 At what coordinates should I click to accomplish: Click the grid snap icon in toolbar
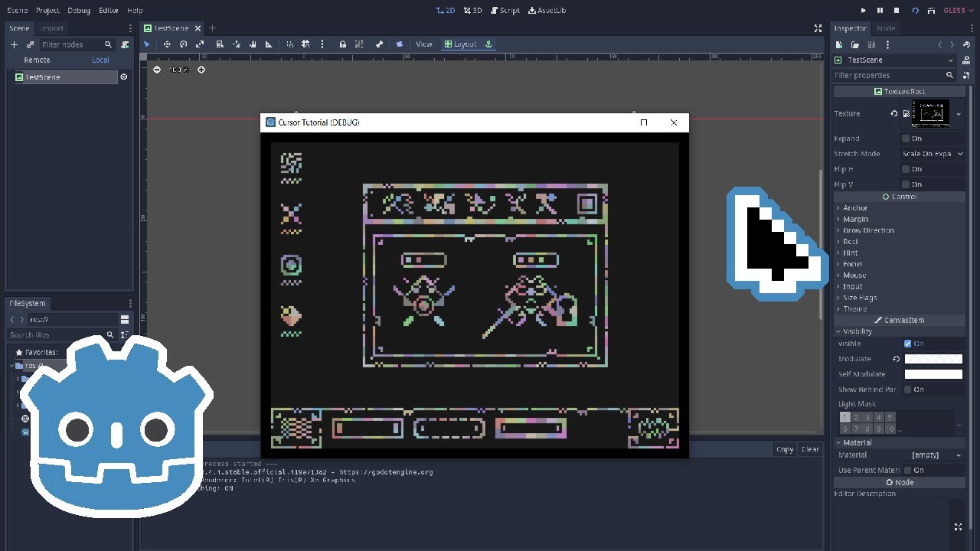point(305,44)
